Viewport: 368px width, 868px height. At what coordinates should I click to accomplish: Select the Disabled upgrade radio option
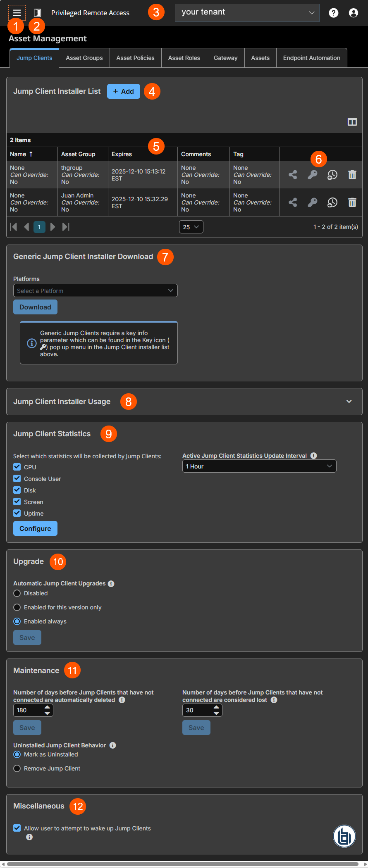[x=17, y=593]
